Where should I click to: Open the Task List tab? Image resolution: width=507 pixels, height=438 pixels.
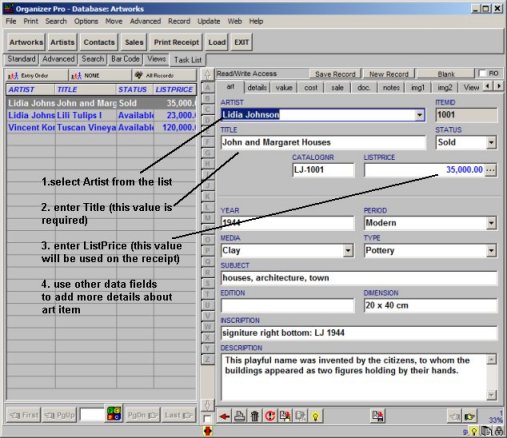[188, 60]
